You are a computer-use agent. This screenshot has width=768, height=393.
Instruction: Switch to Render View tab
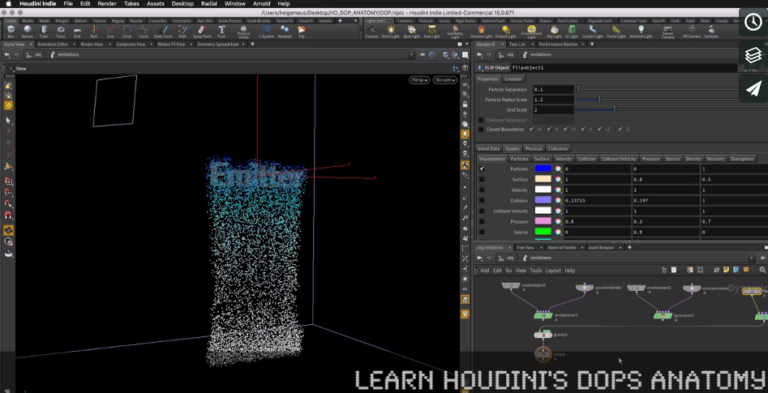92,44
